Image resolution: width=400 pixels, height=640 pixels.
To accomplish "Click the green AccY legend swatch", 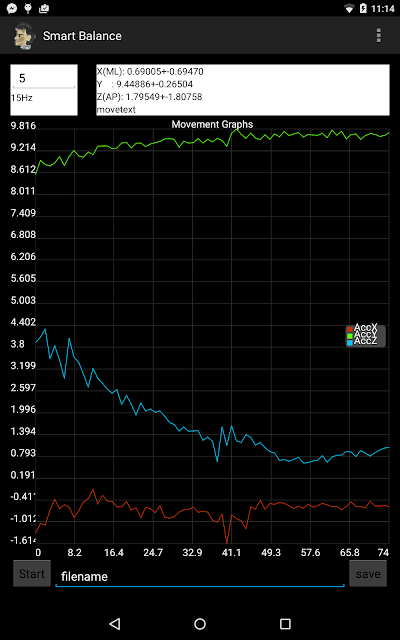I will (x=349, y=336).
